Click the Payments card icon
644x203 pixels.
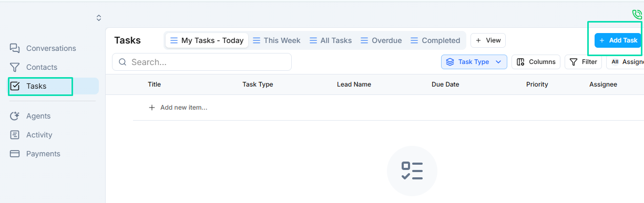coord(15,154)
